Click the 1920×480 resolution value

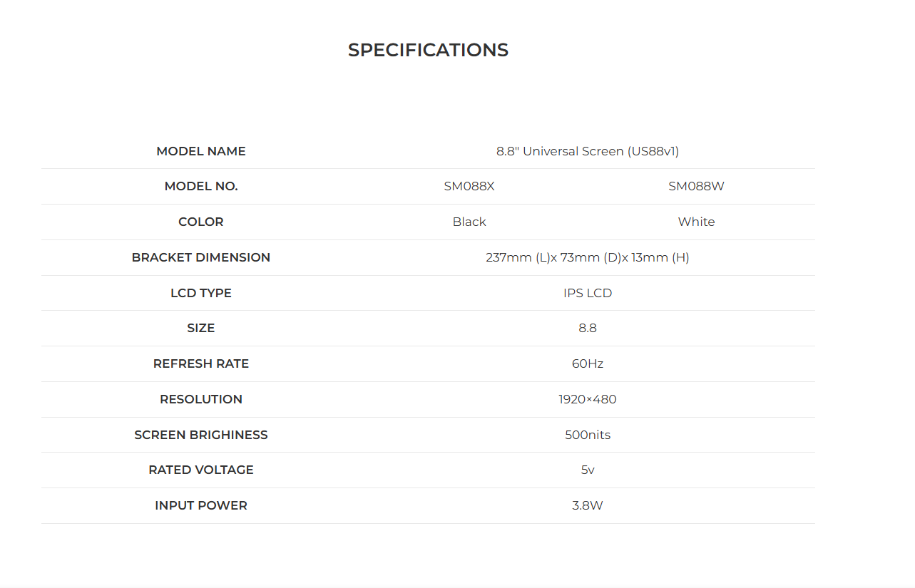pos(587,399)
